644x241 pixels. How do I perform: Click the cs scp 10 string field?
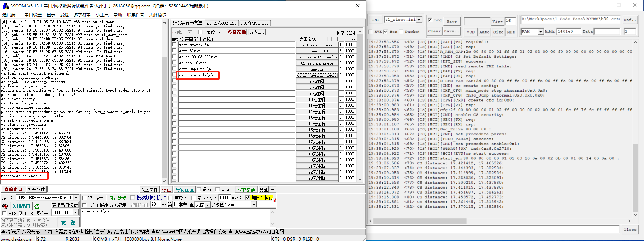(x=237, y=63)
